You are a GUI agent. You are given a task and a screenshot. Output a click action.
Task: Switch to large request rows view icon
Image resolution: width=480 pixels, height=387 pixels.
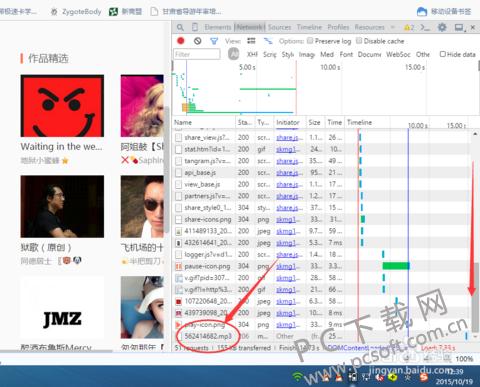click(x=251, y=41)
